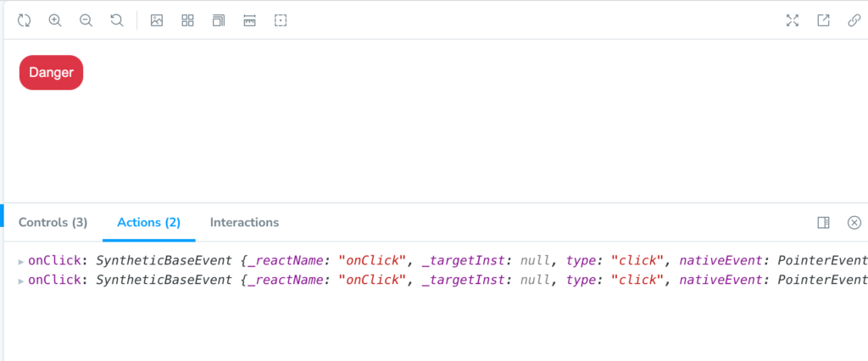Zoom out of the canvas

(x=86, y=20)
